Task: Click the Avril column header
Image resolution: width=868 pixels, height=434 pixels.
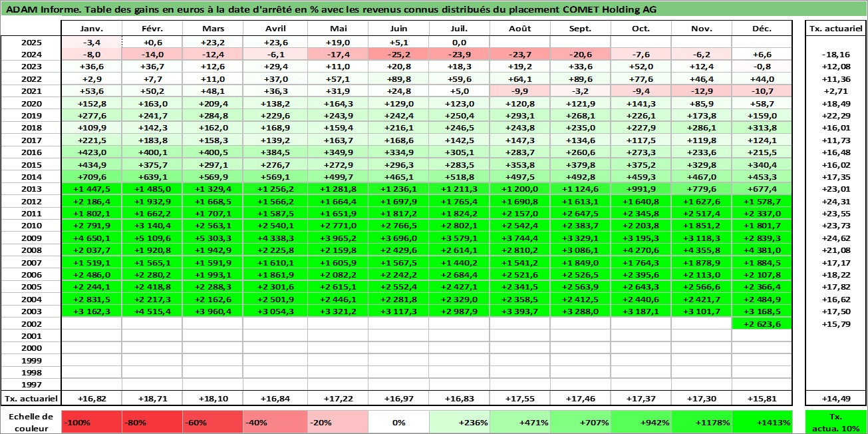Action: click(275, 29)
